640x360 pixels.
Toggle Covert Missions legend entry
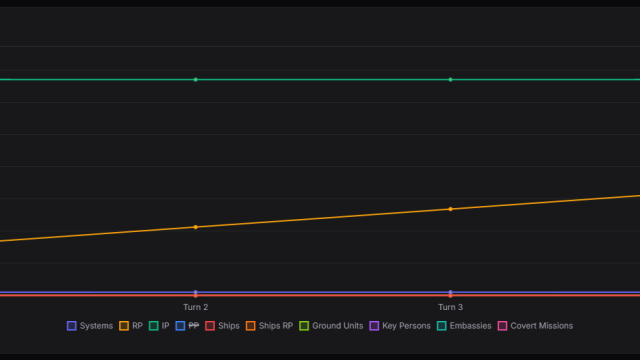(536, 326)
